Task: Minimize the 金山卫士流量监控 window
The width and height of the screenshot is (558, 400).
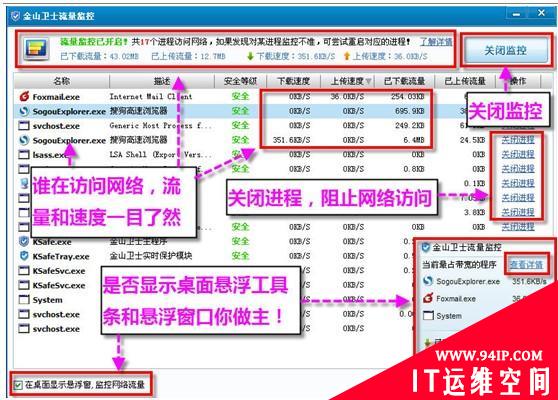Action: pos(517,14)
